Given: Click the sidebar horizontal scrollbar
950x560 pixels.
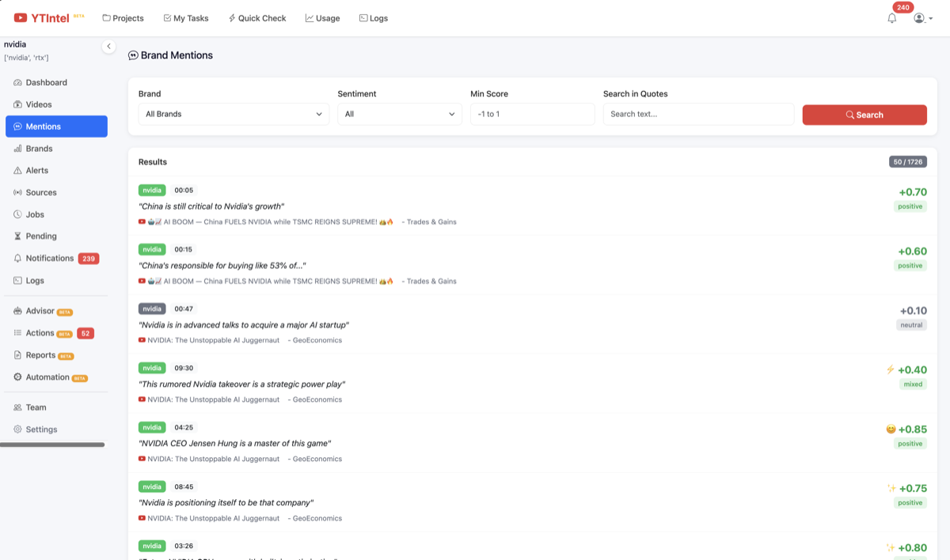Looking at the screenshot, I should coord(52,445).
